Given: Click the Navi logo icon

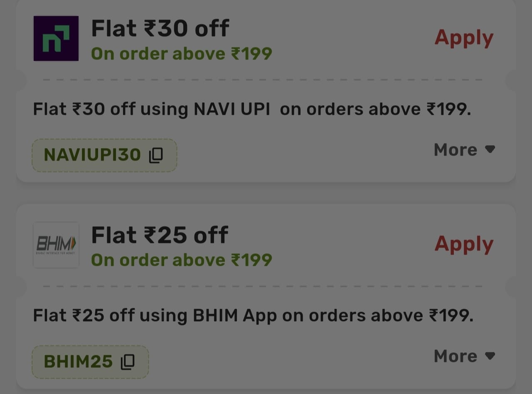Looking at the screenshot, I should tap(56, 38).
